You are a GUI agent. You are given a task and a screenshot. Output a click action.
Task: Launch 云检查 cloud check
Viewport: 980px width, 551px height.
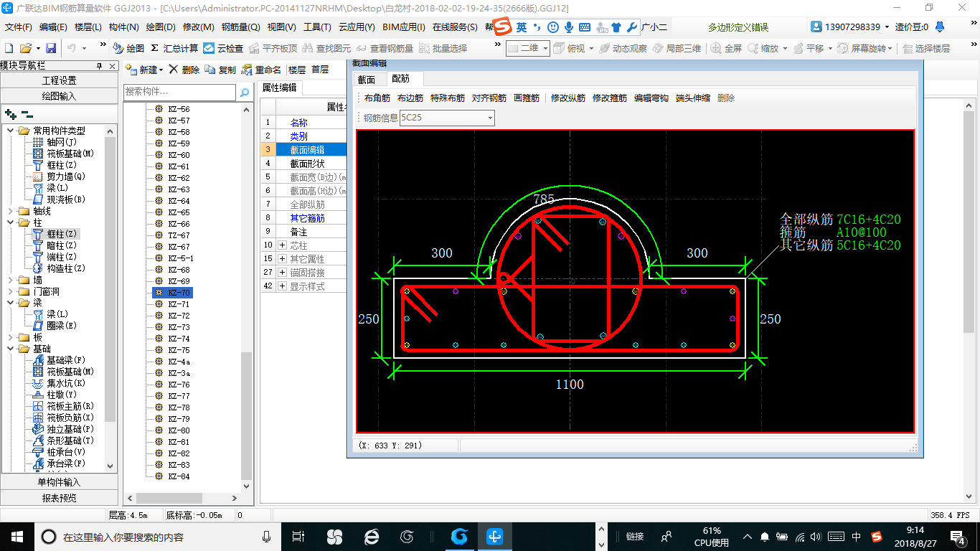[223, 48]
